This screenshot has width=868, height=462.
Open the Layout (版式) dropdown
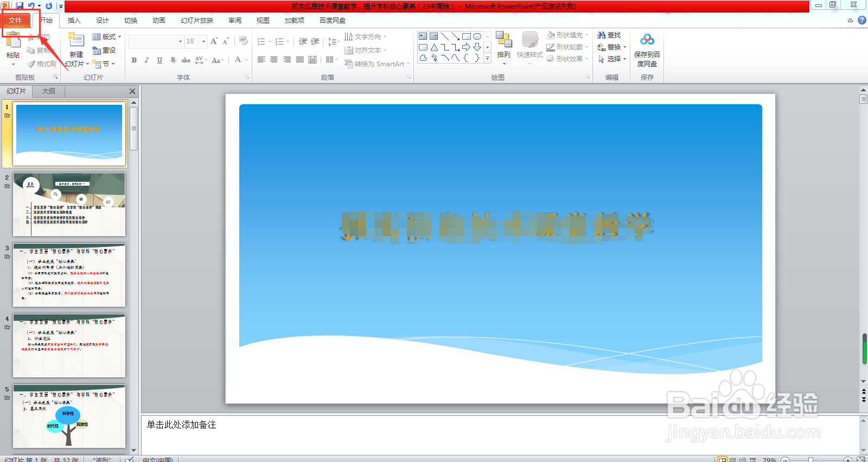(x=107, y=37)
